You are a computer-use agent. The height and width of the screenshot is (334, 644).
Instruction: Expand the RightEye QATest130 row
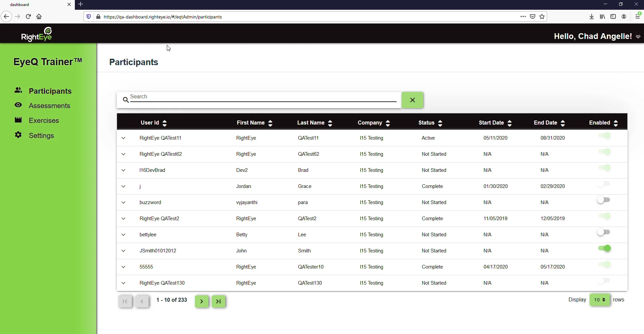pyautogui.click(x=123, y=283)
